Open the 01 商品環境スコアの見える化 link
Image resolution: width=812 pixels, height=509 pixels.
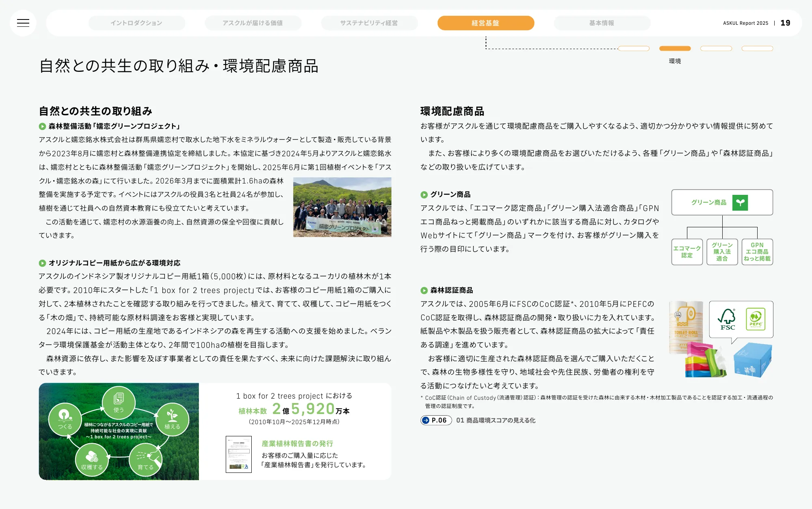(x=496, y=421)
